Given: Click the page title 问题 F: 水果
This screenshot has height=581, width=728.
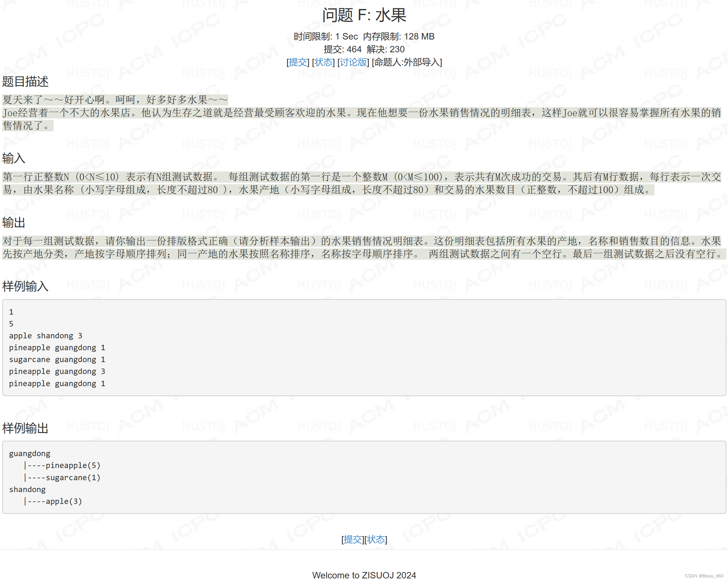Looking at the screenshot, I should 364,15.
